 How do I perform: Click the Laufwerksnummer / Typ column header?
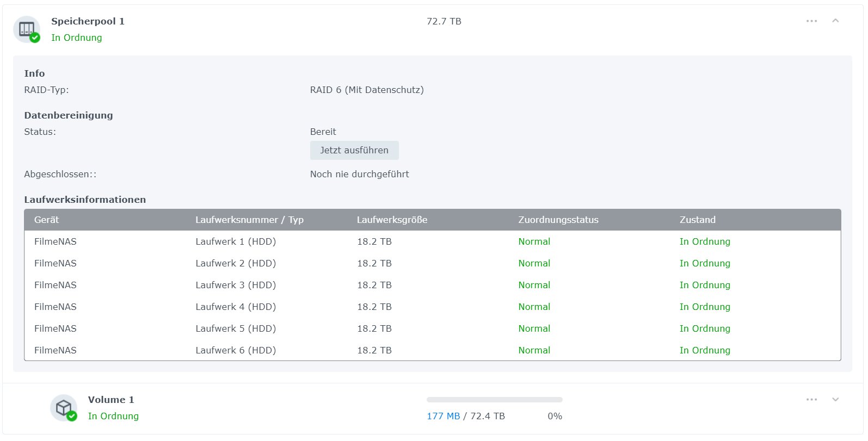pos(249,220)
